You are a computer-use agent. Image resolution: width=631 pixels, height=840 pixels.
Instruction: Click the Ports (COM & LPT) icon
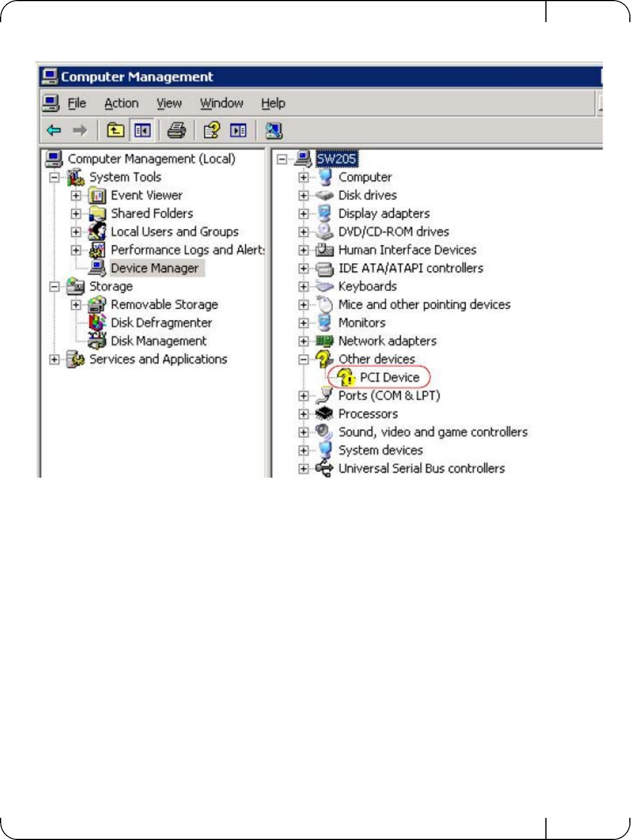(324, 396)
